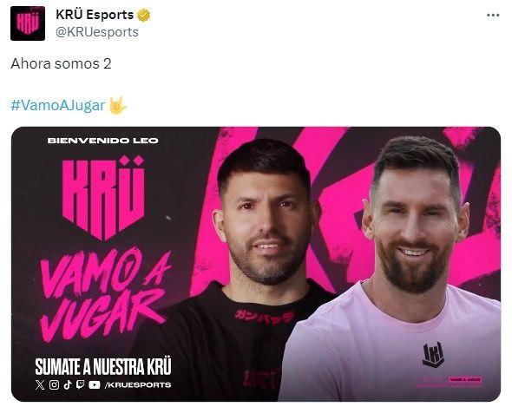Screen dimensions: 512x420
Task: Click the "Ahora somos 2" tweet text
Action: point(61,63)
